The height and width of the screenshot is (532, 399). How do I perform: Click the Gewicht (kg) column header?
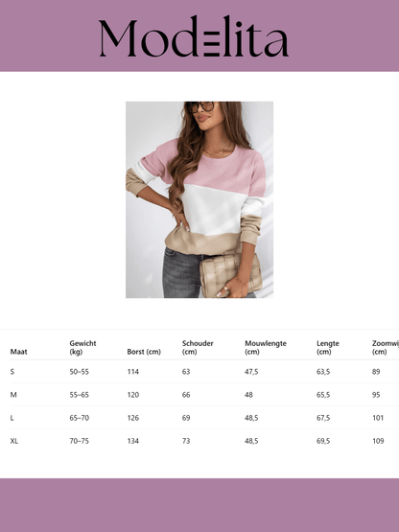[82, 347]
